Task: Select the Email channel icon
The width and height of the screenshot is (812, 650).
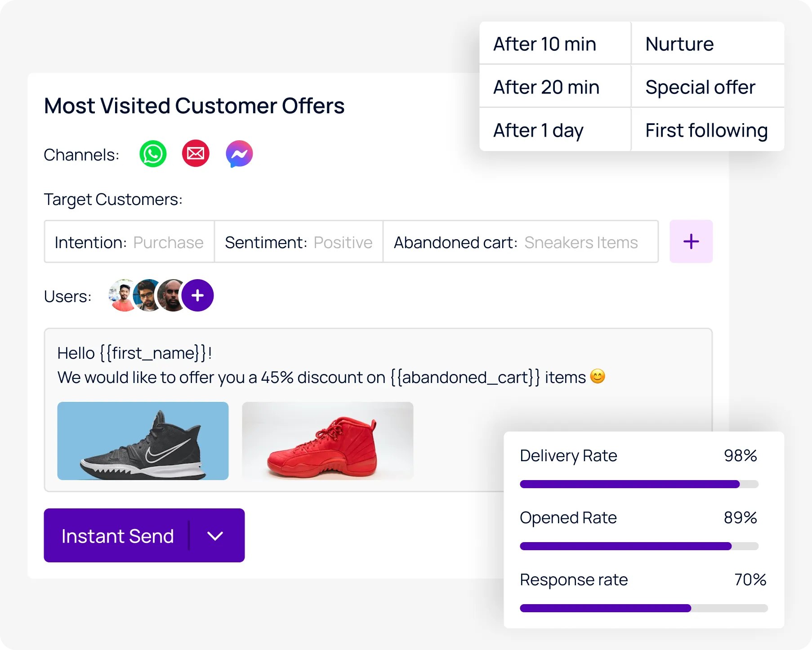Action: (x=196, y=153)
